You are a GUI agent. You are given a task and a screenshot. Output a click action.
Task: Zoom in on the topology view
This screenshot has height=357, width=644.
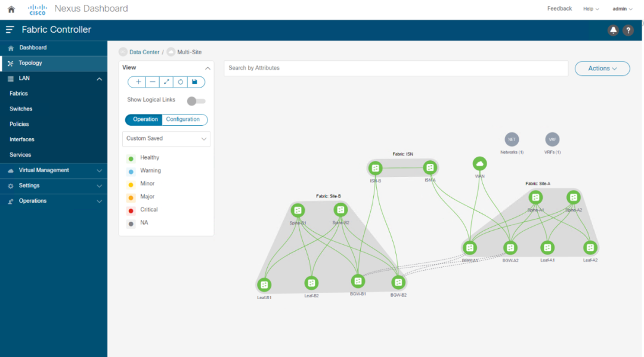tap(138, 82)
